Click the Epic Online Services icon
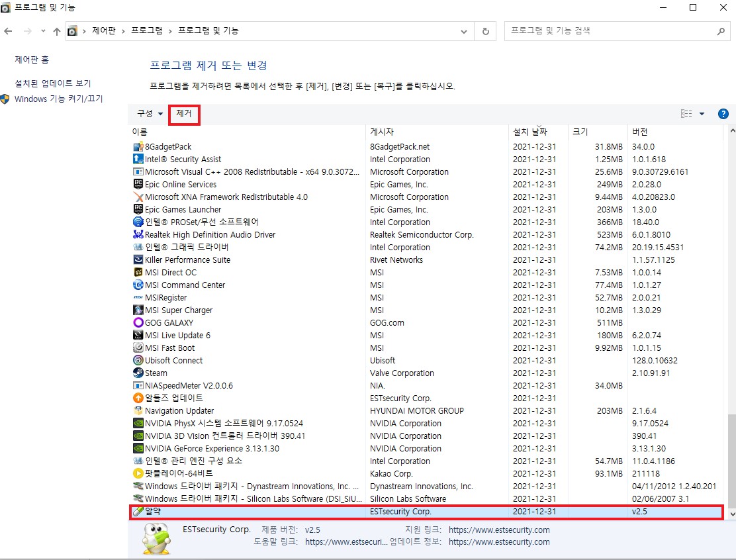 point(138,185)
